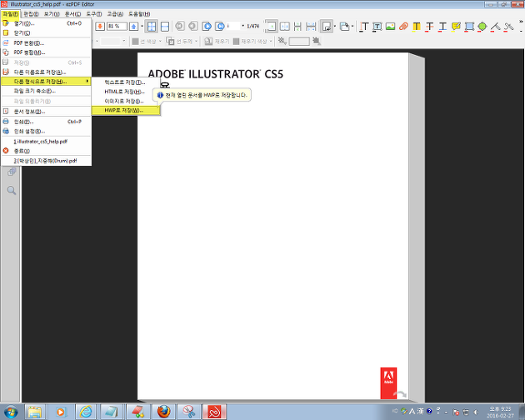Select the rectangle shape tool
The height and width of the screenshot is (420, 525).
click(469, 27)
